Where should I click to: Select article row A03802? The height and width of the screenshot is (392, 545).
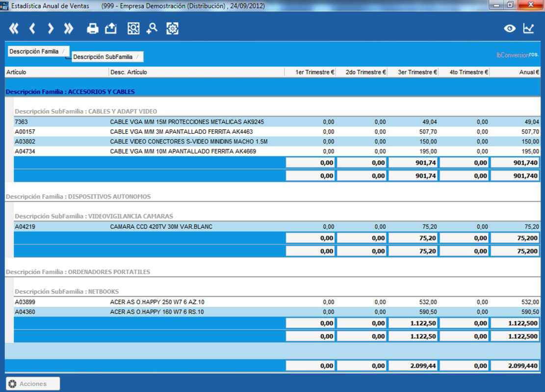[x=277, y=141]
